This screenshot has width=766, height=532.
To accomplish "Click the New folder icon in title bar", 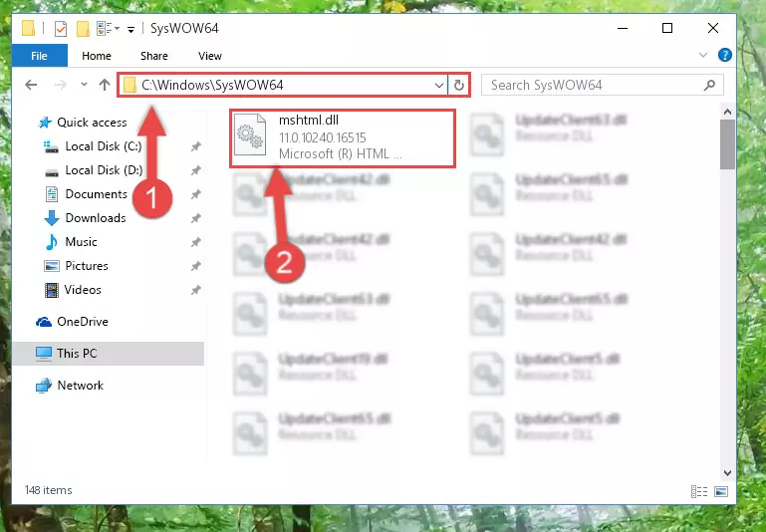I will point(83,29).
